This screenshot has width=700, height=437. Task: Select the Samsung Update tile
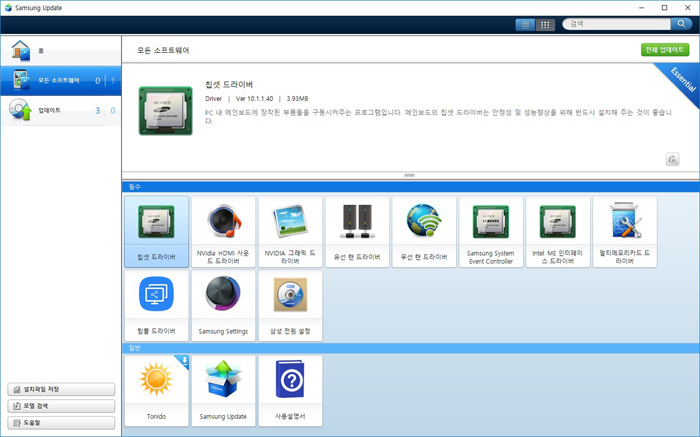click(223, 391)
